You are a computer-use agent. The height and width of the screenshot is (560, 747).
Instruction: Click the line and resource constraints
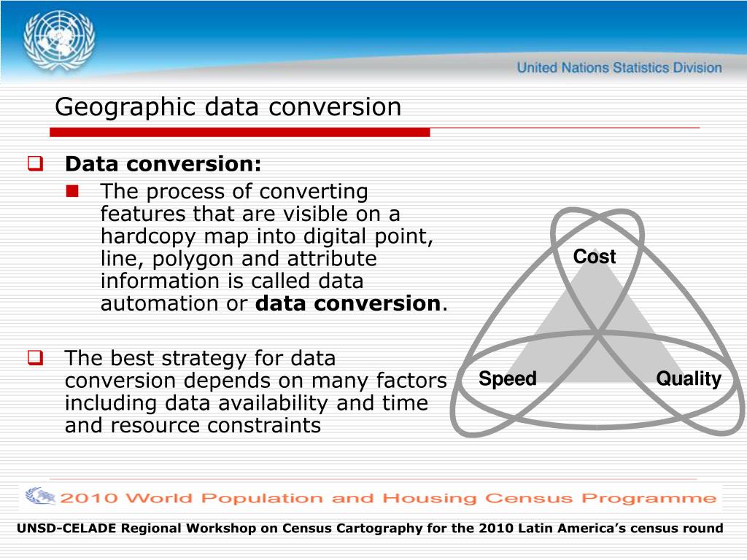pos(193,425)
